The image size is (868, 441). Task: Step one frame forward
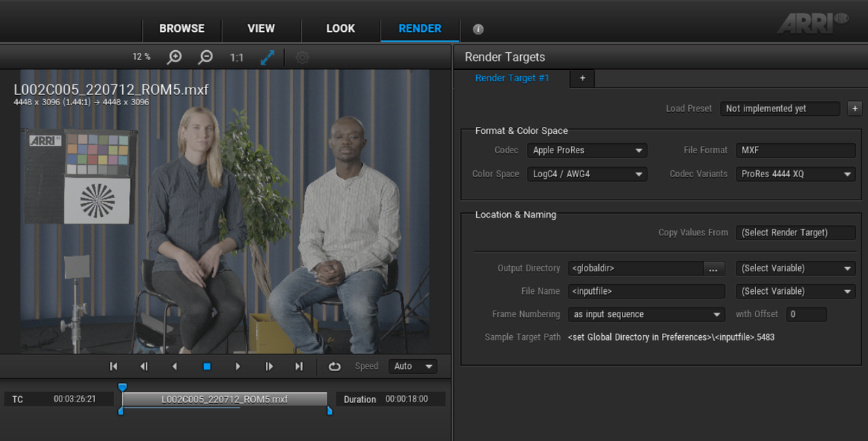pyautogui.click(x=269, y=366)
